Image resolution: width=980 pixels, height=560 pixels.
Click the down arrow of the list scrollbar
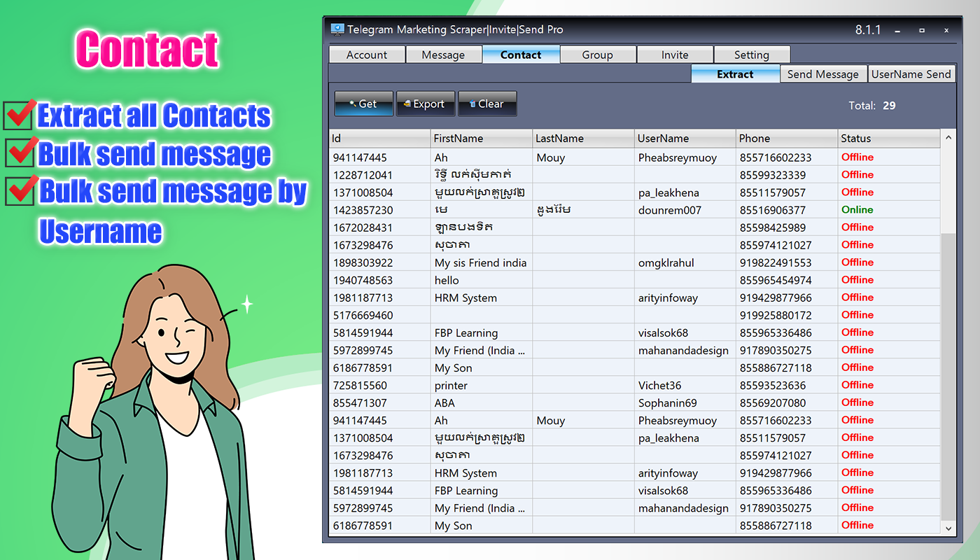point(948,528)
